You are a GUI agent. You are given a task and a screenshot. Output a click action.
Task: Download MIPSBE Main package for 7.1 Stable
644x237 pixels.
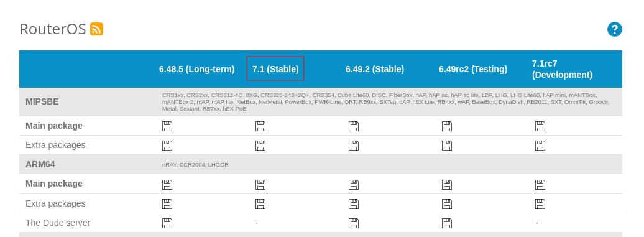click(260, 126)
